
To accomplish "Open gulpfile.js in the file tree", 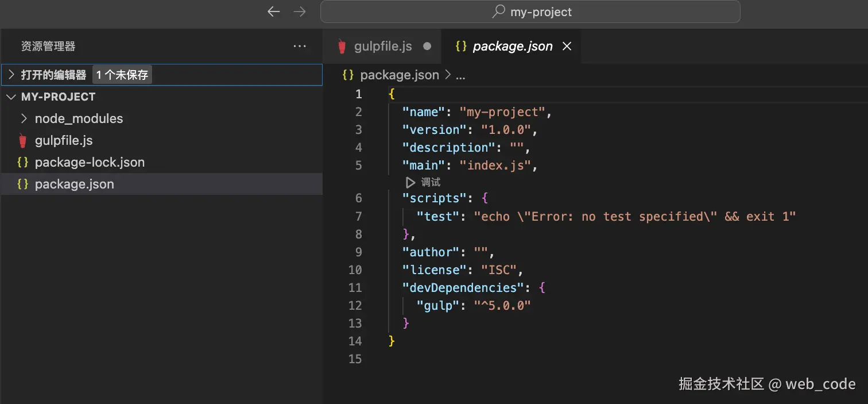I will click(162, 140).
